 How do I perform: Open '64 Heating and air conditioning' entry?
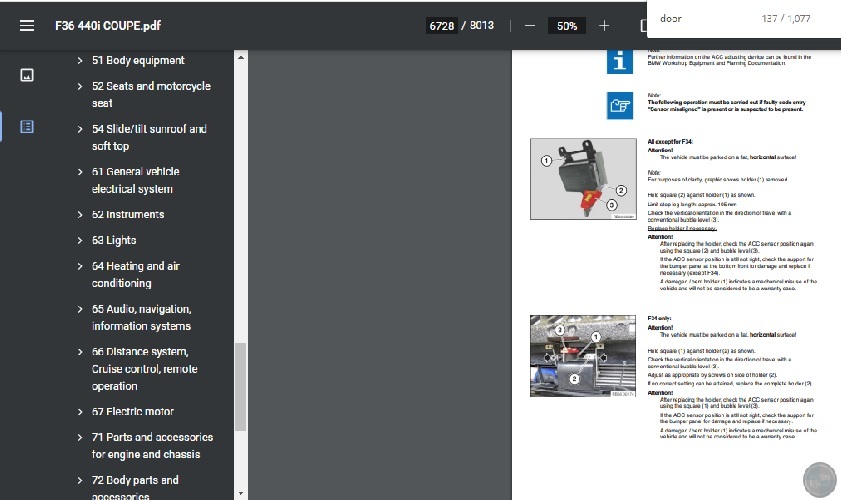pos(136,275)
